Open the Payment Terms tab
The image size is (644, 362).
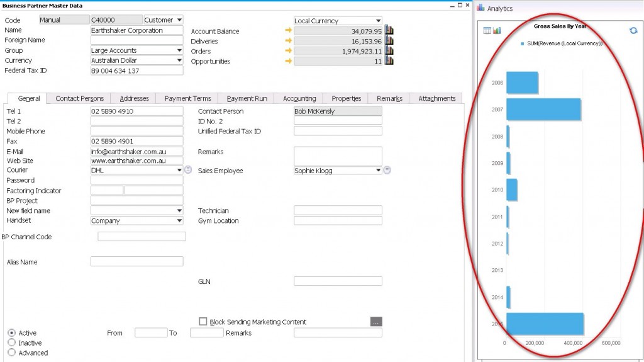coord(187,98)
